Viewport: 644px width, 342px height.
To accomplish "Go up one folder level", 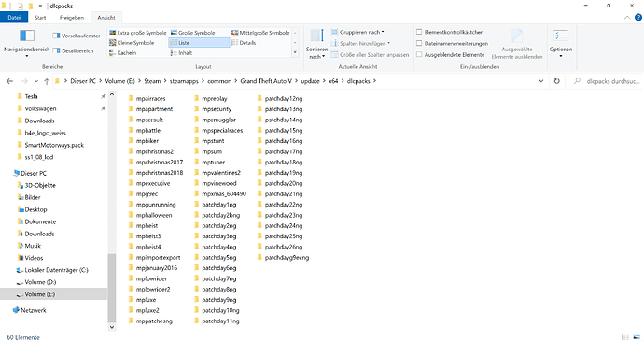I will 47,81.
